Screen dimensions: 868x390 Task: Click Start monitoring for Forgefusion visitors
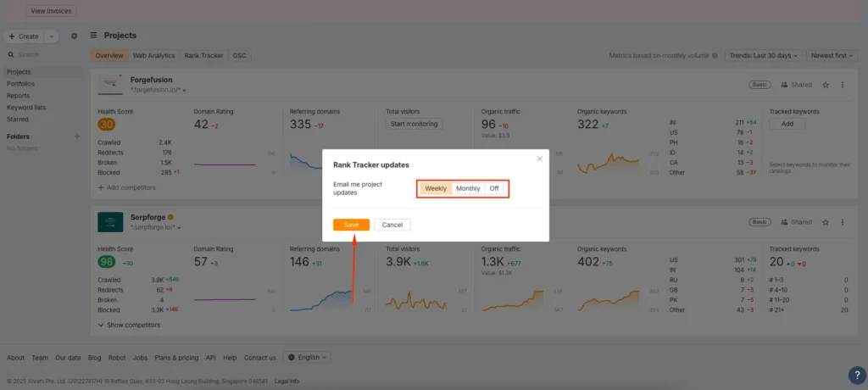point(414,124)
